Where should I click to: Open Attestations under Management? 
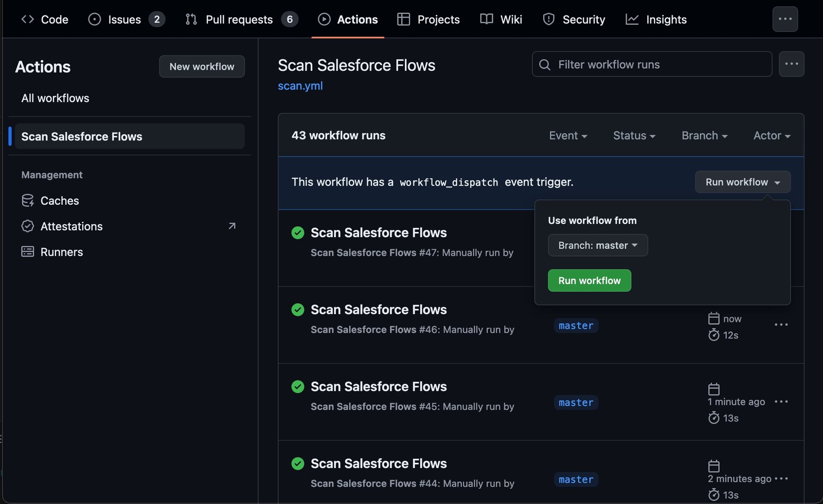130,226
